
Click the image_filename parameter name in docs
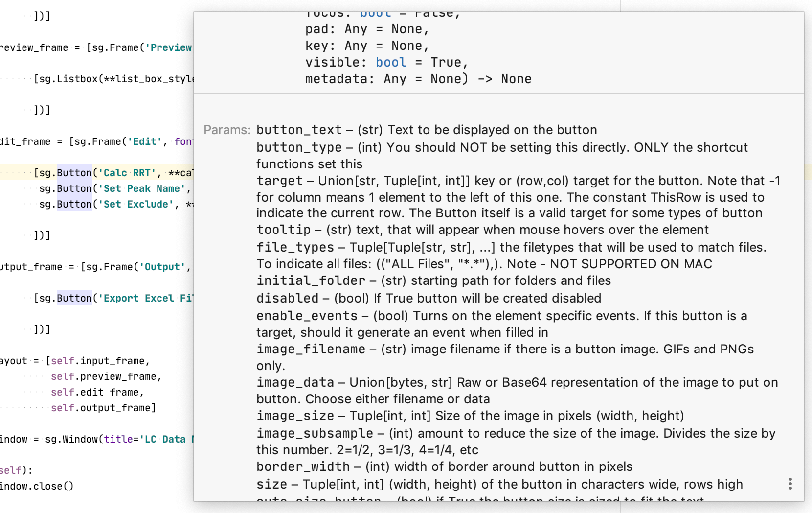click(x=311, y=349)
